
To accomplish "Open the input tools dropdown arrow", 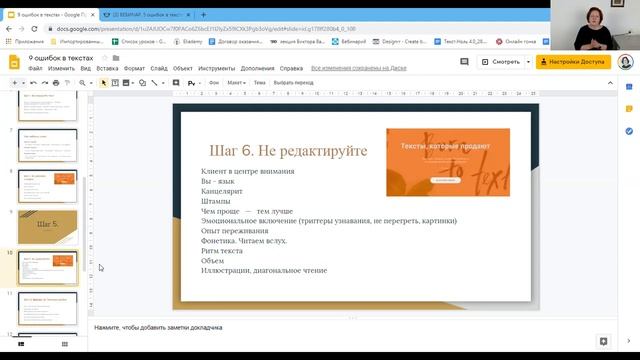I will pyautogui.click(x=200, y=83).
